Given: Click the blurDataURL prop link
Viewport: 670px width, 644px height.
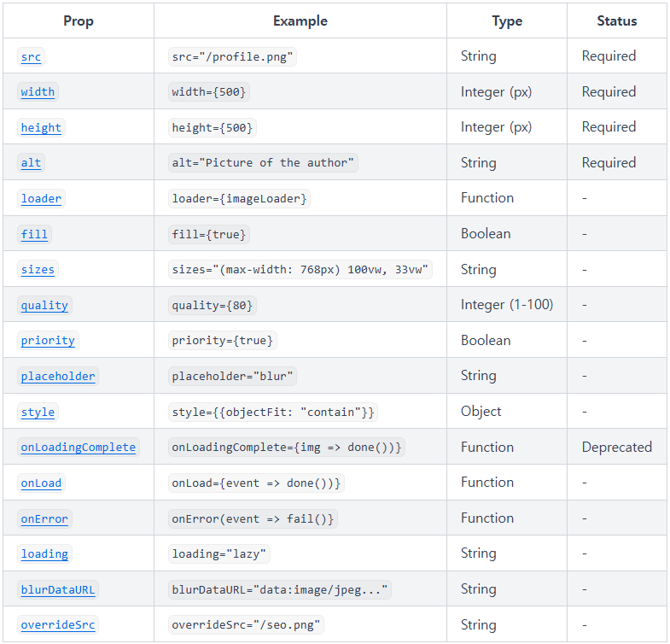Looking at the screenshot, I should point(58,590).
